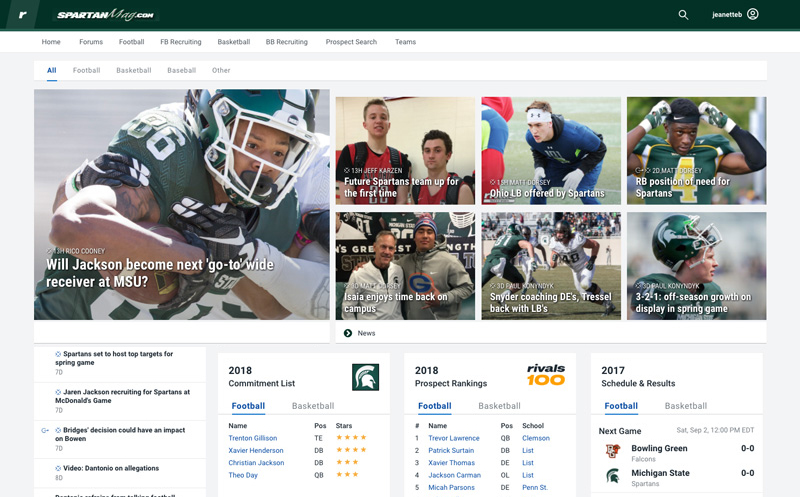Open 'Video: Dantonio on allegations' article
The width and height of the screenshot is (800, 497).
click(x=111, y=468)
